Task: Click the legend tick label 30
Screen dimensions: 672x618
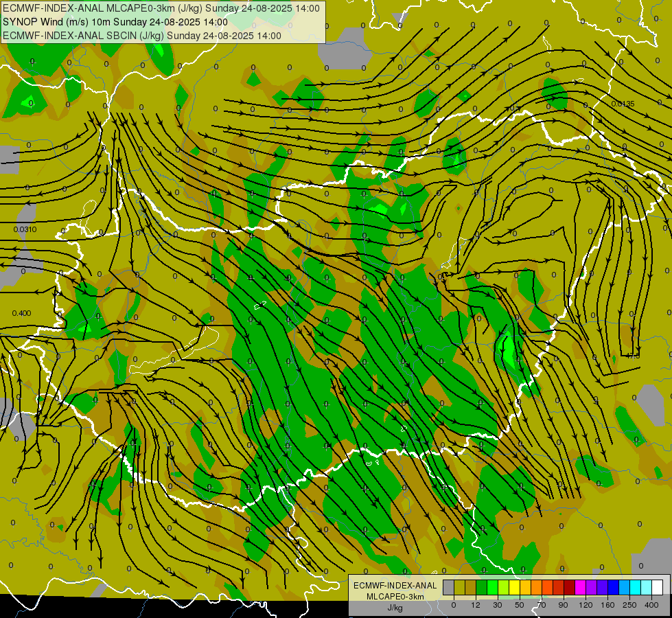Action: point(498,605)
